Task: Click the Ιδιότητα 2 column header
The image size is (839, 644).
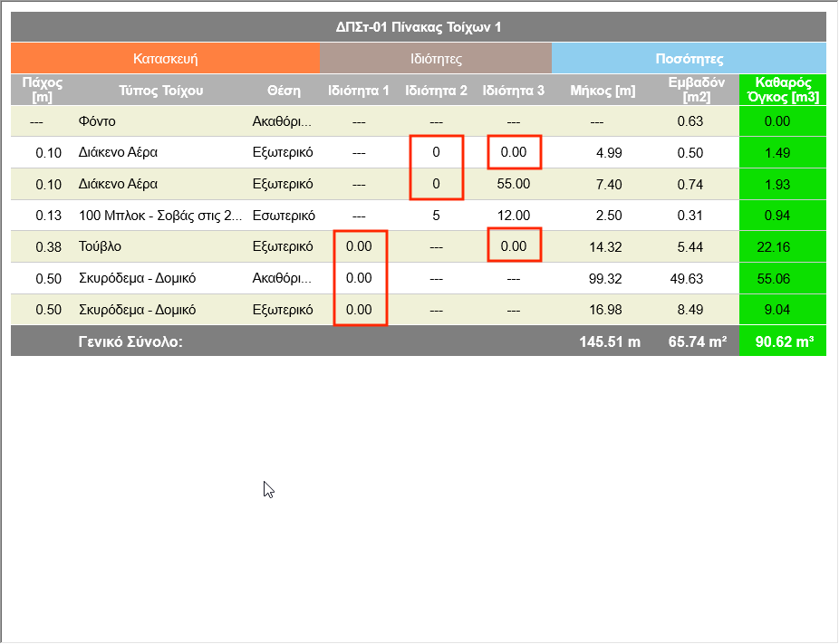Action: point(436,91)
